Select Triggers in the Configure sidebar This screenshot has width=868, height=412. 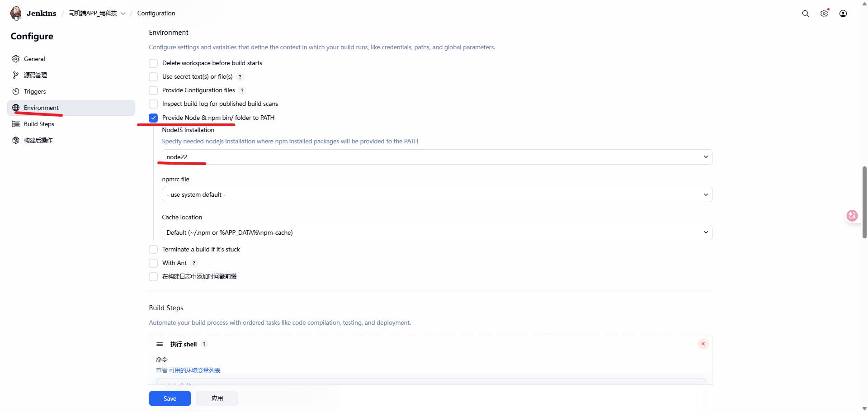click(x=35, y=91)
